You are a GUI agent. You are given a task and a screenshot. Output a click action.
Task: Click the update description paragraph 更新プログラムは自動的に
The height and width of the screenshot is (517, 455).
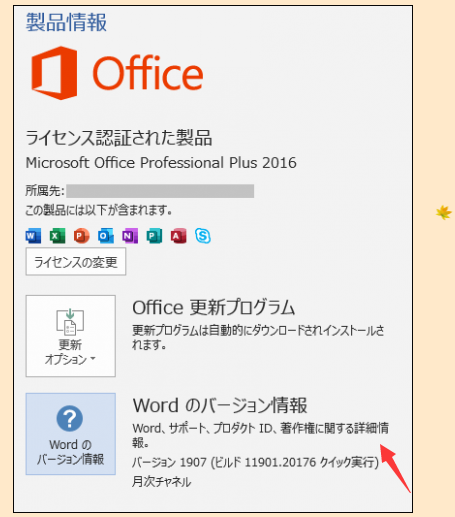pyautogui.click(x=258, y=337)
